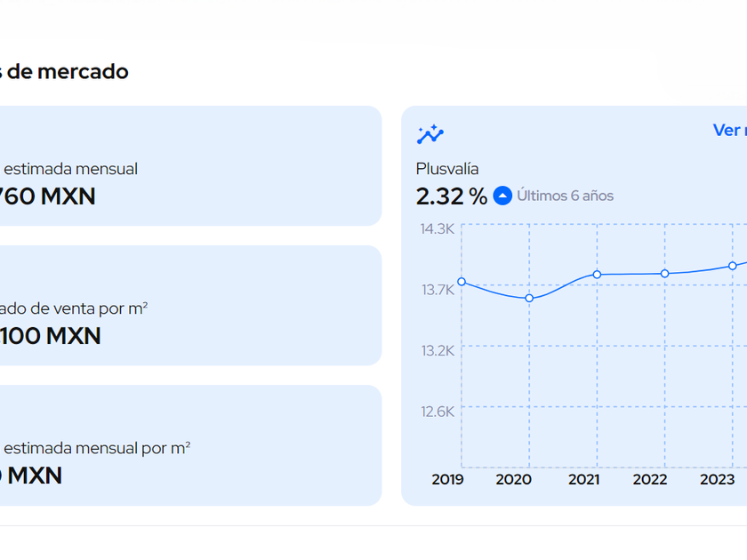Click the 2023 year label on x-axis
This screenshot has height=560, width=747.
click(717, 480)
